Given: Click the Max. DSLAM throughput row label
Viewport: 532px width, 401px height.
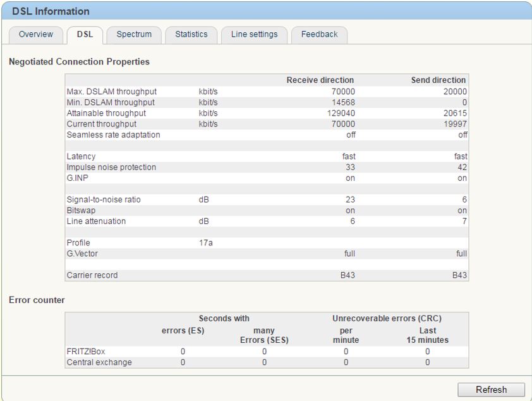Looking at the screenshot, I should [x=111, y=92].
